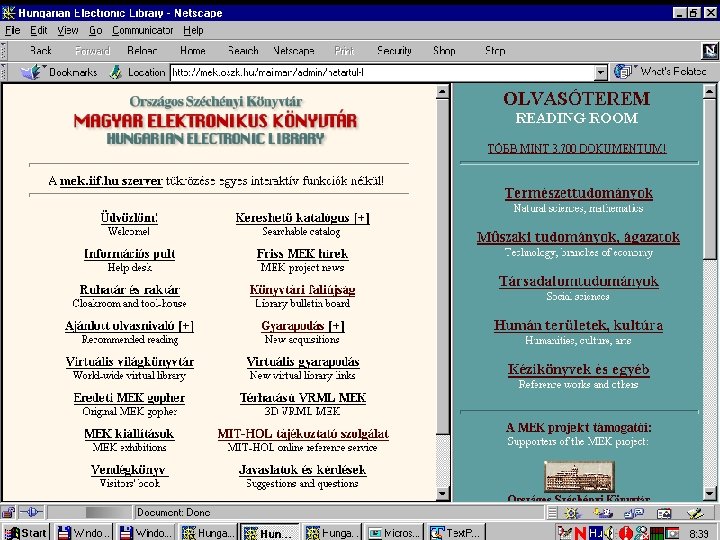Open Gyarapodás new acquisitions link

coord(302,326)
